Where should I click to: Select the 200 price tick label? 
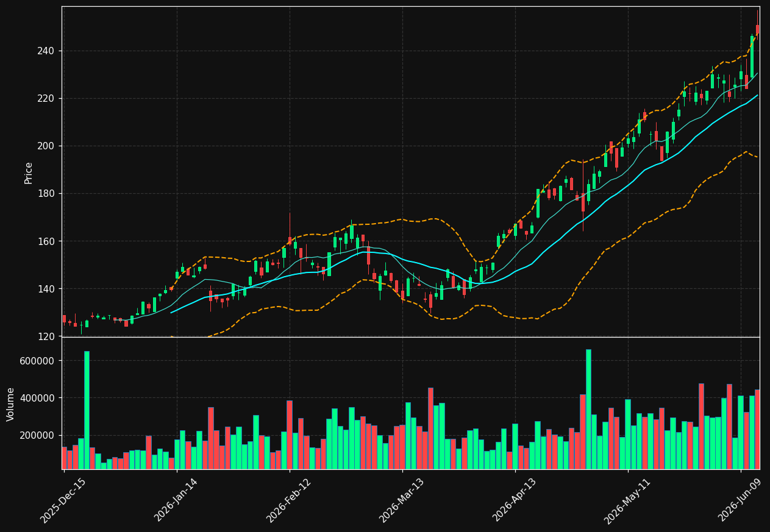[46, 146]
